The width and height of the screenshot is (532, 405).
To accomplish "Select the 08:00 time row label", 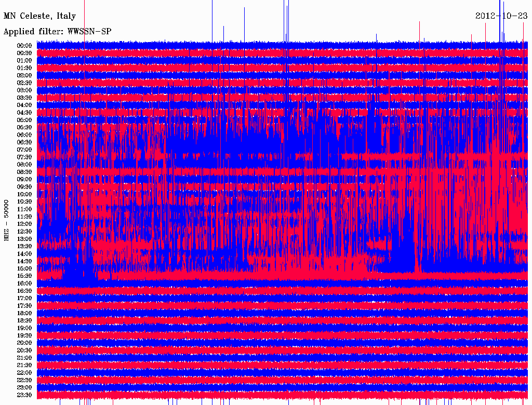I will tap(24, 165).
